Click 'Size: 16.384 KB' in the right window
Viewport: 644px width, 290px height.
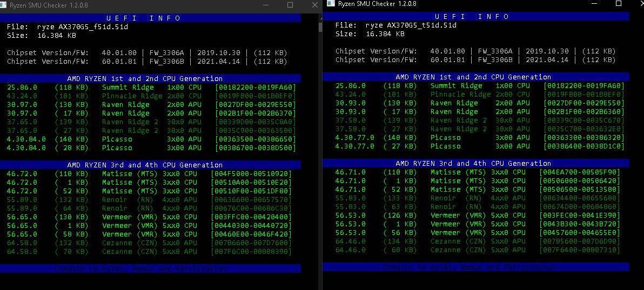[370, 33]
